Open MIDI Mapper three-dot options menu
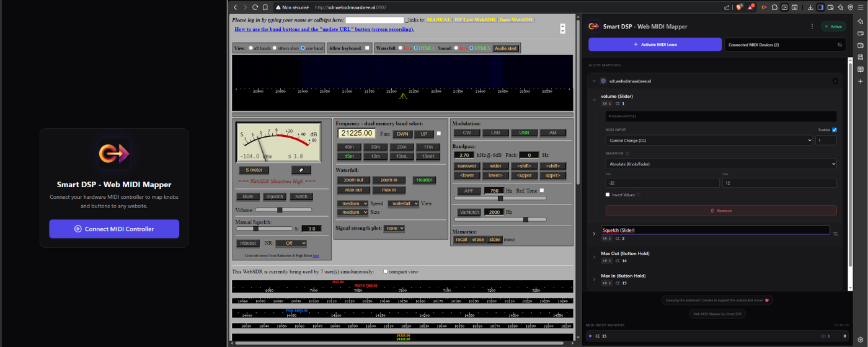 tap(812, 27)
